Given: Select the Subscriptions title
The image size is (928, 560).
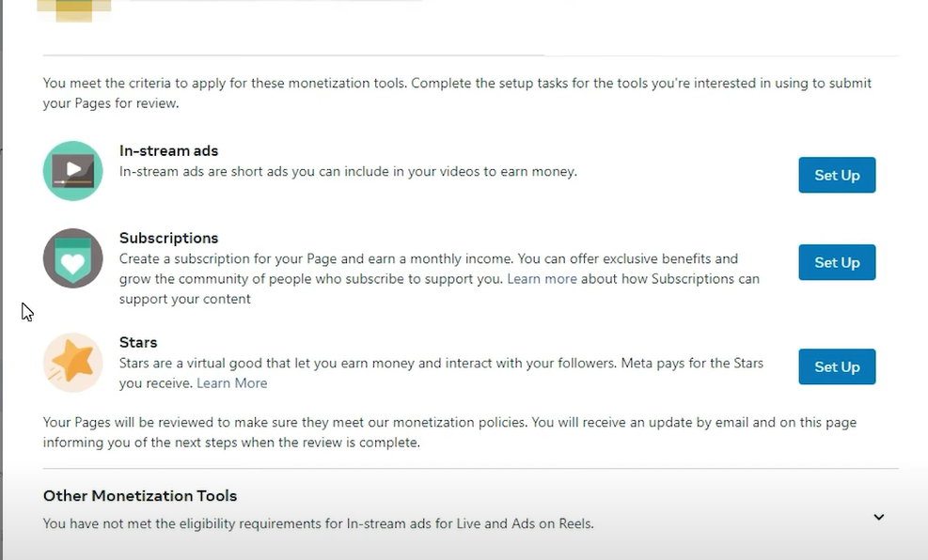Looking at the screenshot, I should click(168, 238).
